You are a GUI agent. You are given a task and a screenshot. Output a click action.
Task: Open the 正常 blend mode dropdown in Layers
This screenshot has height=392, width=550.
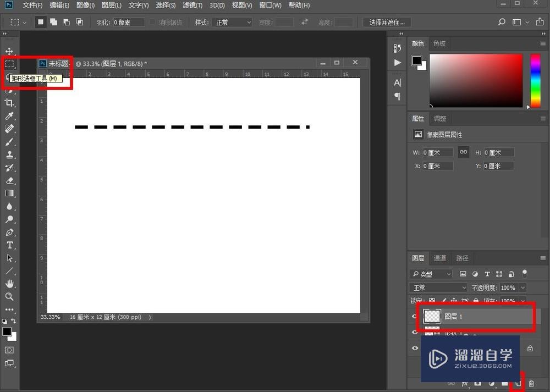438,288
